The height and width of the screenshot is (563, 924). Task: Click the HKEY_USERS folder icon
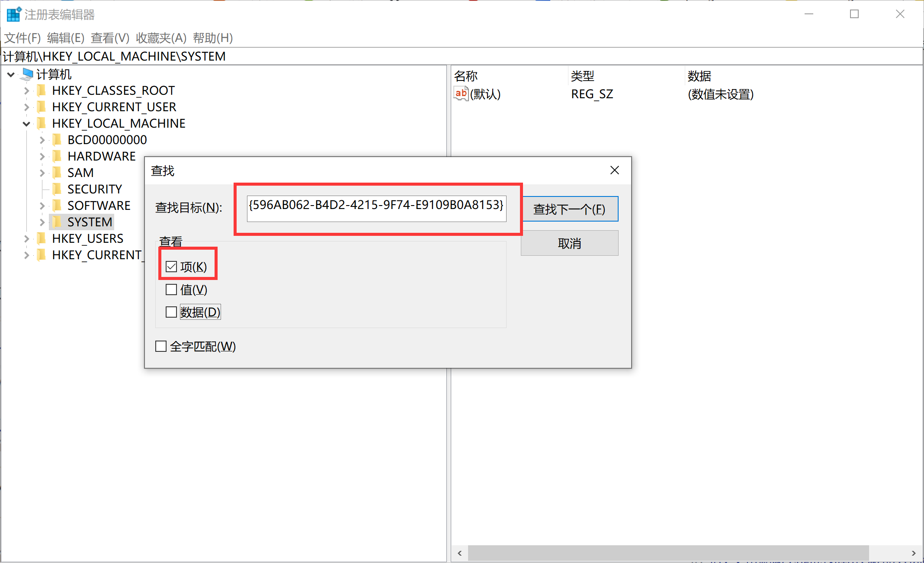[x=42, y=238]
